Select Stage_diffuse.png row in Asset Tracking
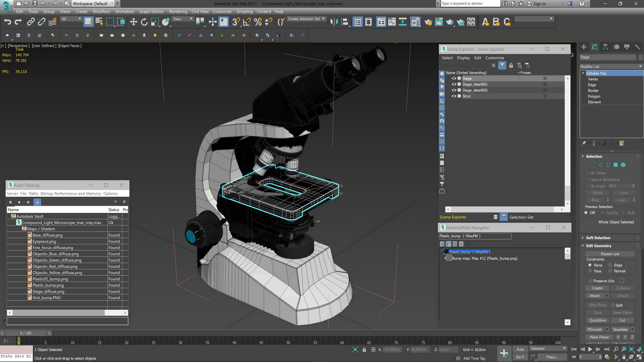The image size is (644, 362). [x=67, y=292]
